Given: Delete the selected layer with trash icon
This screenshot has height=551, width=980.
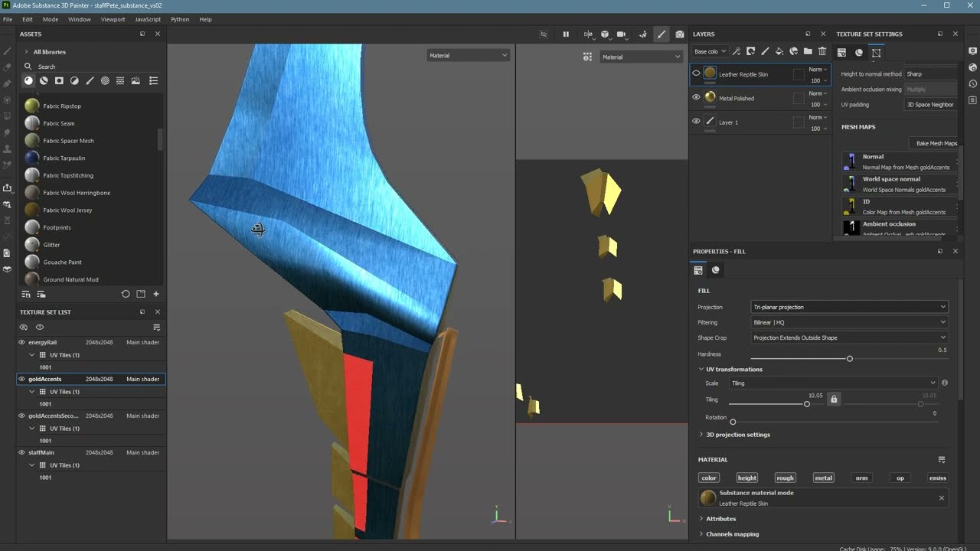Looking at the screenshot, I should pyautogui.click(x=822, y=51).
